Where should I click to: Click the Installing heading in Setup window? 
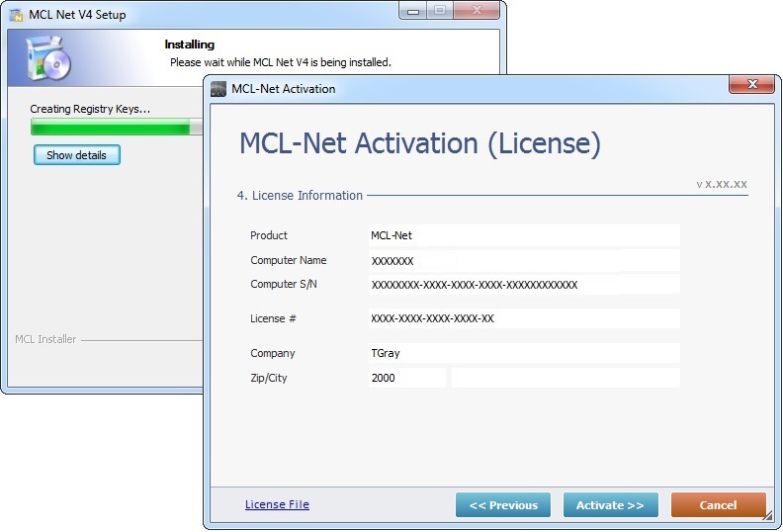[x=189, y=44]
